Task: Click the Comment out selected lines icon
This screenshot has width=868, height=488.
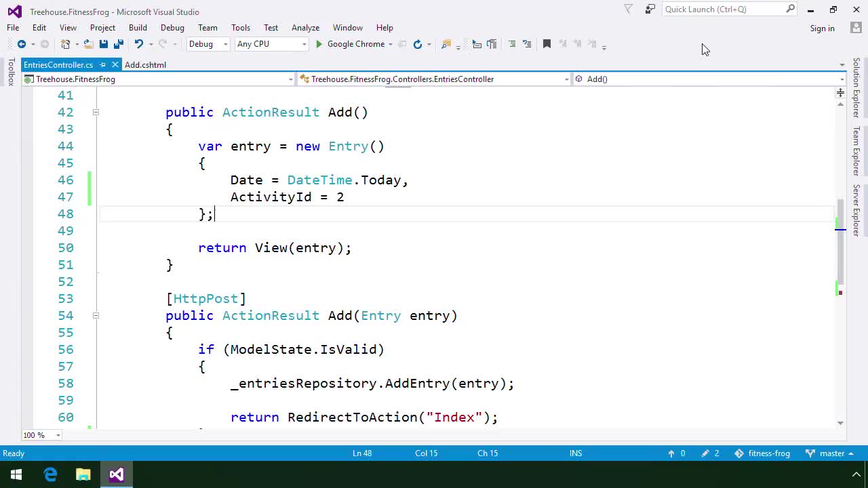Action: [512, 44]
